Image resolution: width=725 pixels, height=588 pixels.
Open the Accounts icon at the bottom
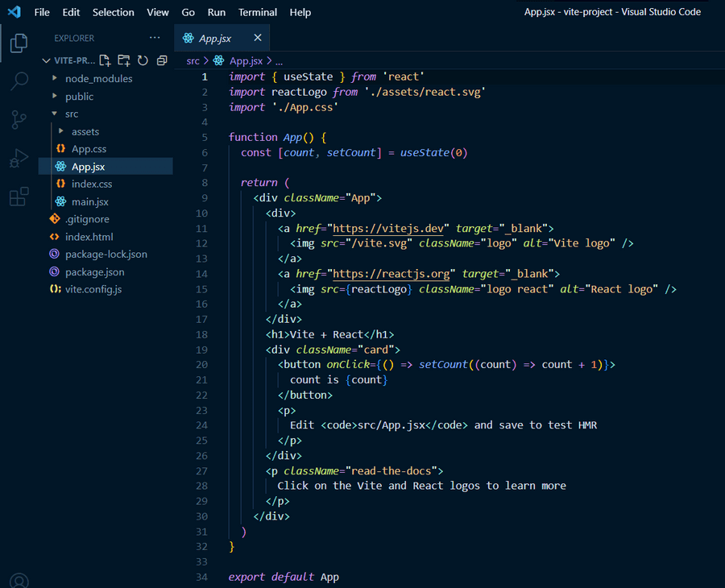coord(19,579)
